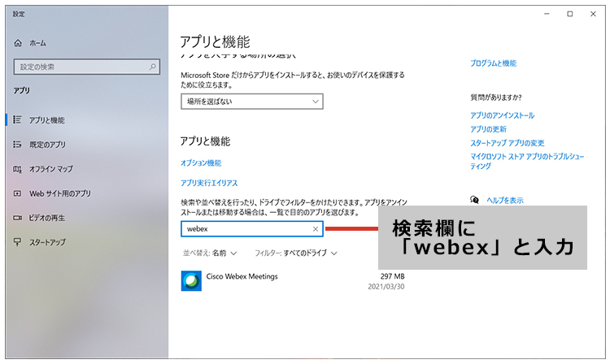This screenshot has width=610, height=364.
Task: Click the ビデオの再生 camera icon
Action: 17,218
